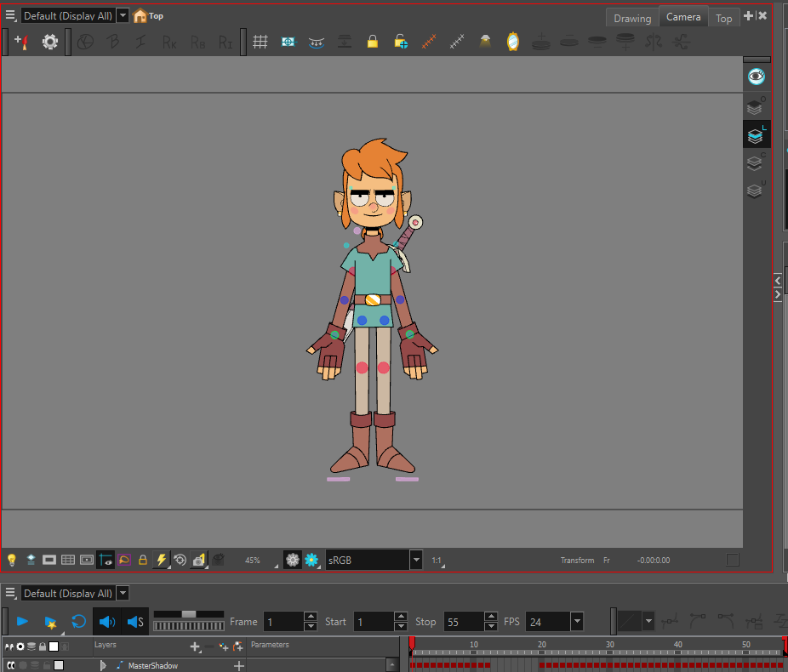Click the render and play button
This screenshot has height=672, width=788.
point(50,623)
